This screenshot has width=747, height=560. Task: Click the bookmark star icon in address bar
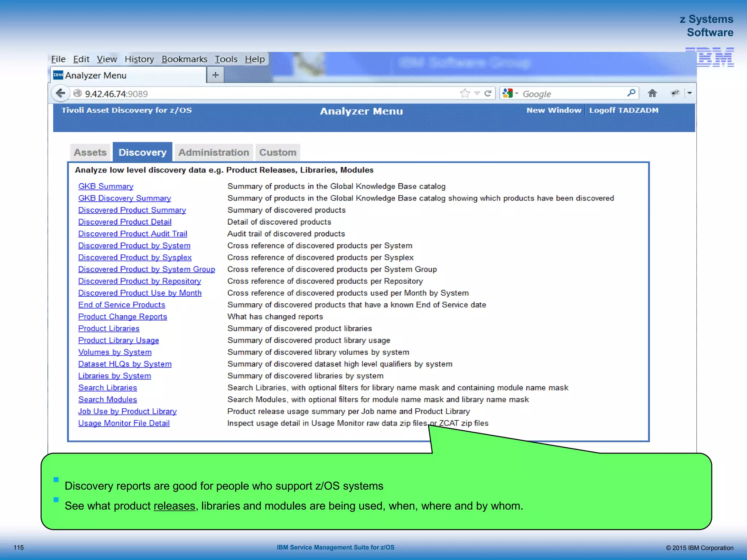[465, 93]
